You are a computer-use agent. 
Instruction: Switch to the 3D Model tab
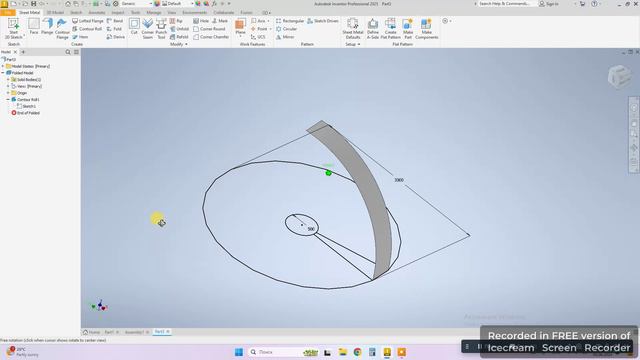(55, 13)
